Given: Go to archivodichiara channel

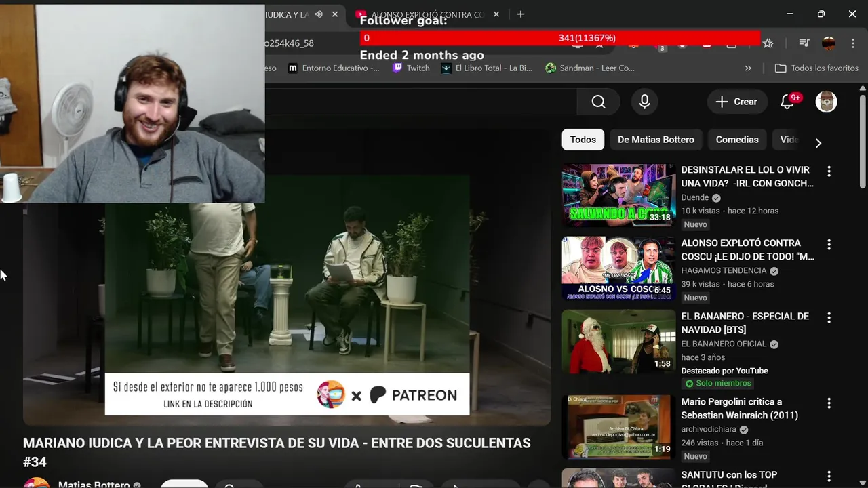Looking at the screenshot, I should (709, 429).
